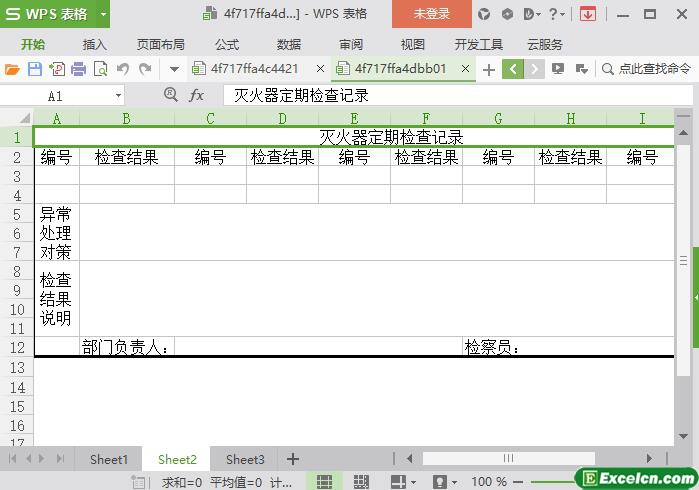This screenshot has height=490, width=699.
Task: Open the 页面布局 ribbon tab
Action: (x=160, y=45)
